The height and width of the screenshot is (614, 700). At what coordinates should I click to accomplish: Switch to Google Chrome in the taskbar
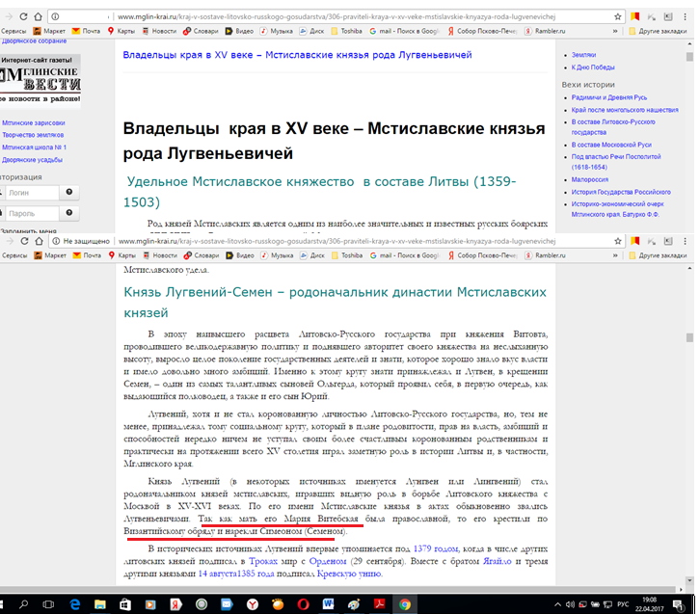click(x=405, y=604)
